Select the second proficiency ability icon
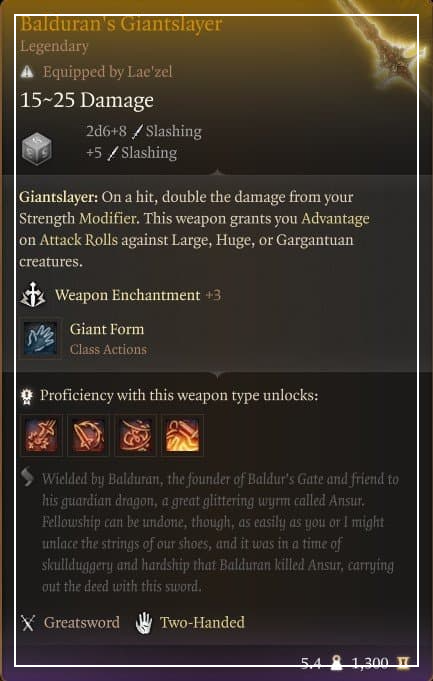The width and height of the screenshot is (433, 681). pos(87,435)
